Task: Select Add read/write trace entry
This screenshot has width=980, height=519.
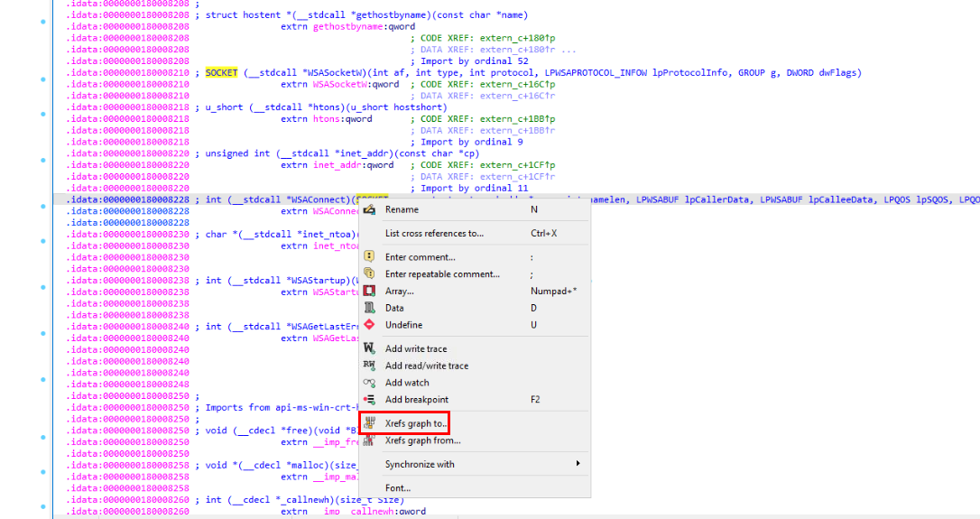Action: click(427, 366)
